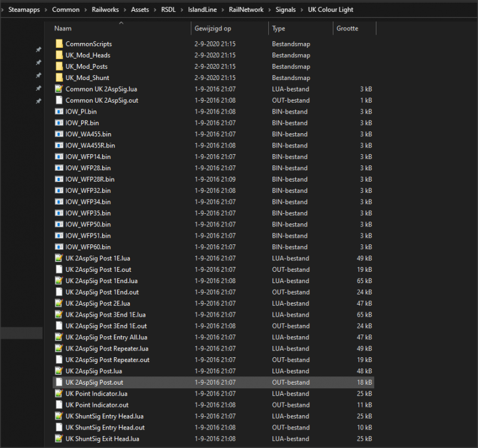Go to the RailNetwork breadcrumb segment

(246, 10)
